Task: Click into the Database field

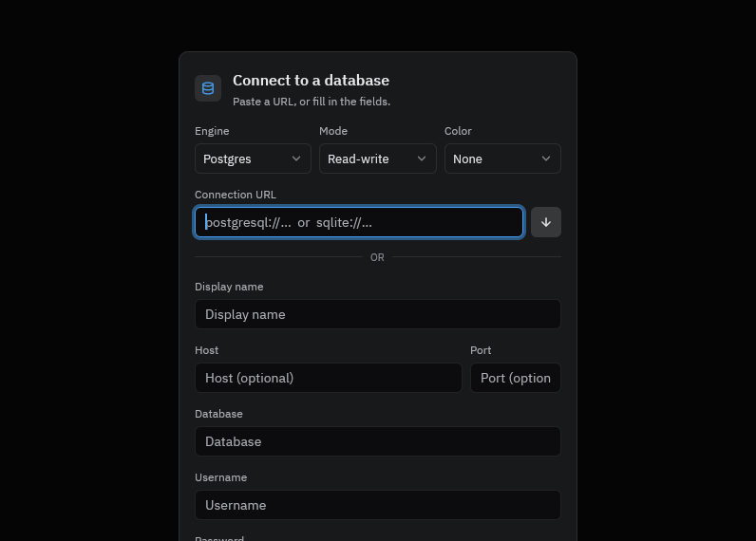Action: (377, 441)
